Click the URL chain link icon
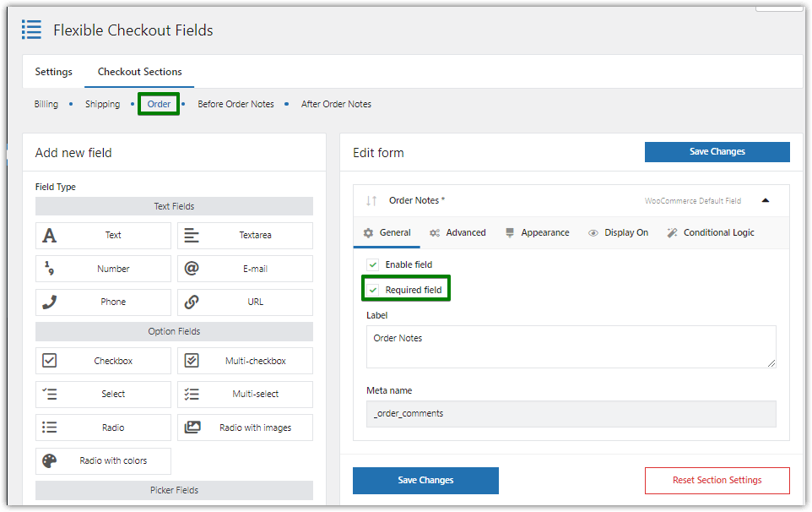Viewport: 812px width, 512px height. pyautogui.click(x=192, y=302)
